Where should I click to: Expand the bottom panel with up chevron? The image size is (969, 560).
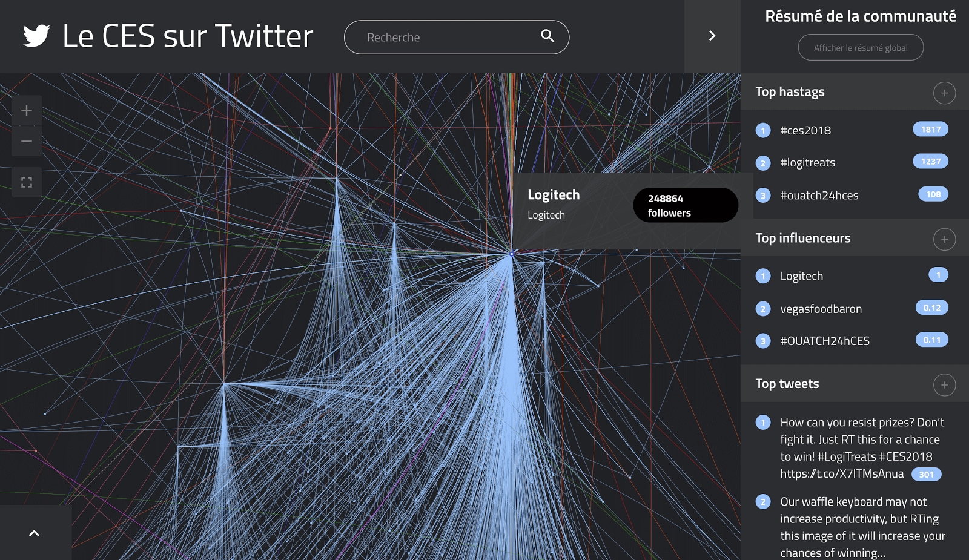(x=35, y=533)
